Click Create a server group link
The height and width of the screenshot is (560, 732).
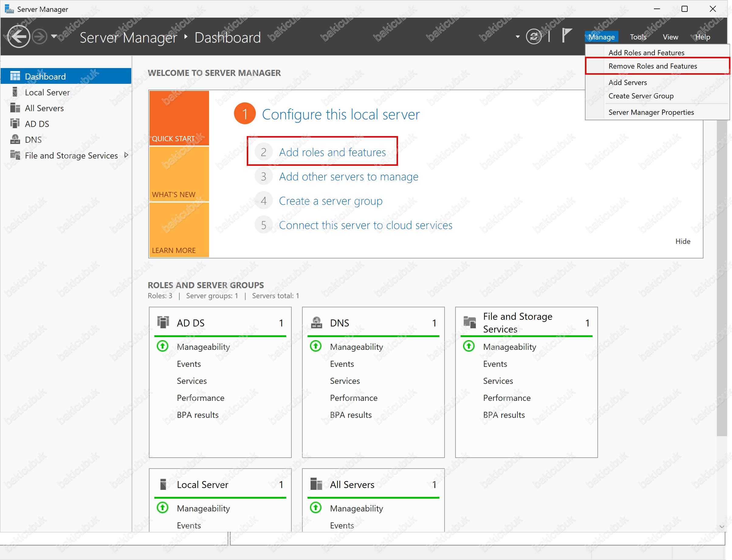point(331,201)
